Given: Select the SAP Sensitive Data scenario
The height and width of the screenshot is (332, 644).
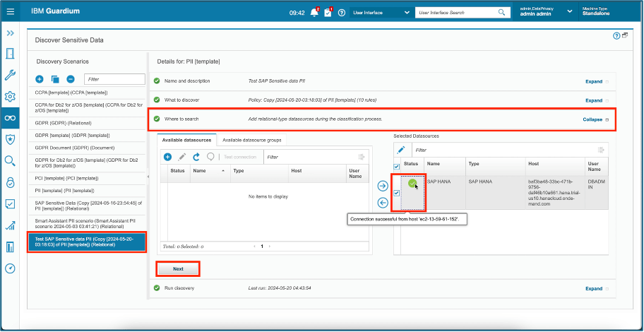Looking at the screenshot, I should pos(86,206).
